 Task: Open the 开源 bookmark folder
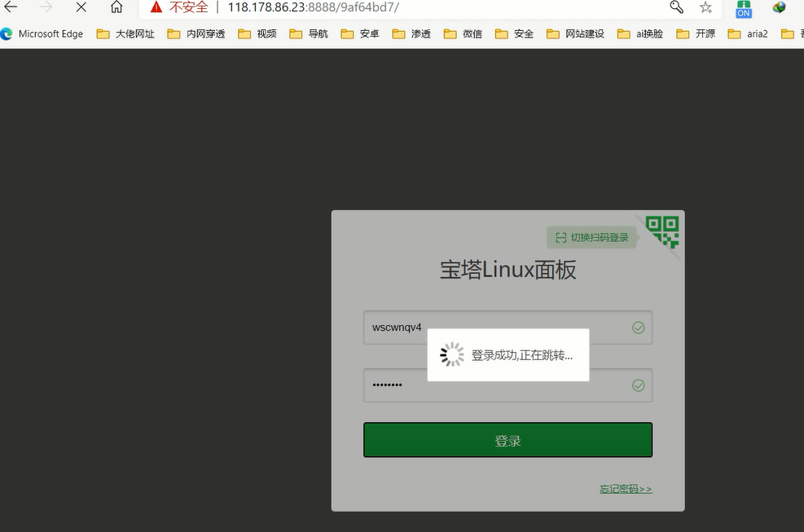[x=696, y=34]
